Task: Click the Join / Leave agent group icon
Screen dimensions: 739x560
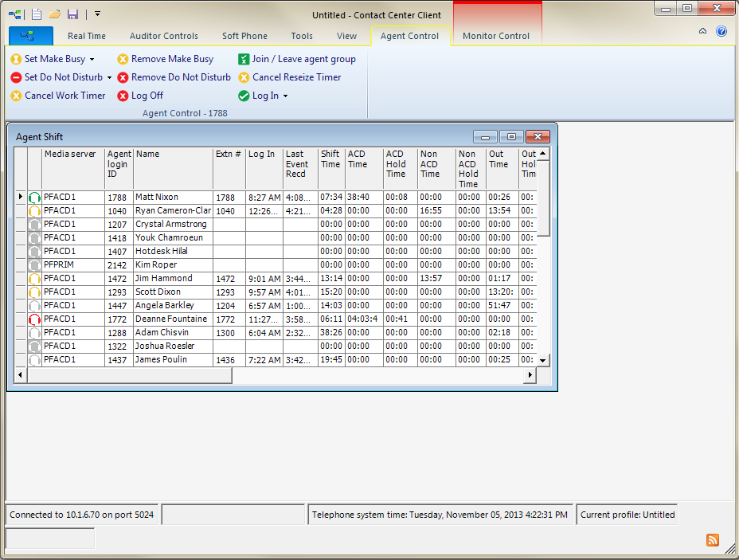Action: [x=244, y=59]
